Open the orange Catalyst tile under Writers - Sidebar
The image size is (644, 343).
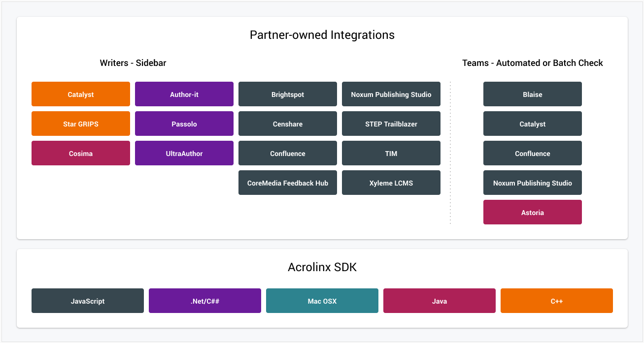[x=81, y=94]
